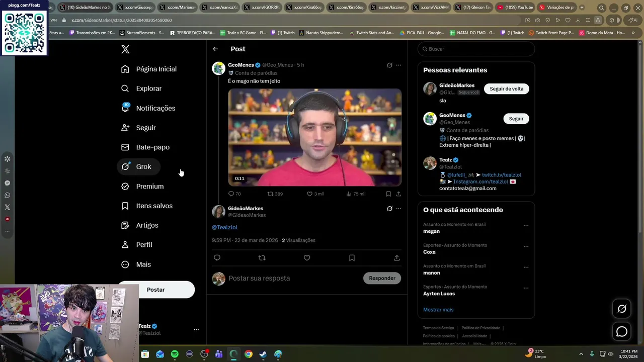Bookmark the GeoMenes post
This screenshot has height=362, width=644.
[388, 194]
